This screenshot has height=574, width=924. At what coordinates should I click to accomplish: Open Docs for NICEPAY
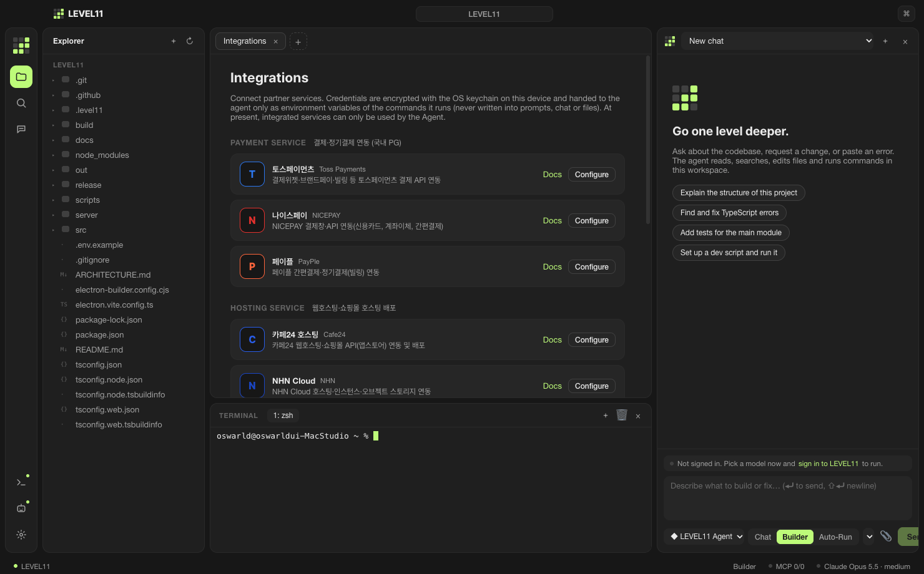pyautogui.click(x=553, y=221)
